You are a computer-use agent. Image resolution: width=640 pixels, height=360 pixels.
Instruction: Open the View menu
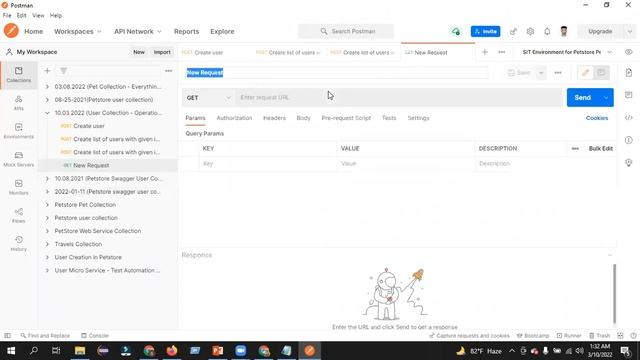coord(38,16)
